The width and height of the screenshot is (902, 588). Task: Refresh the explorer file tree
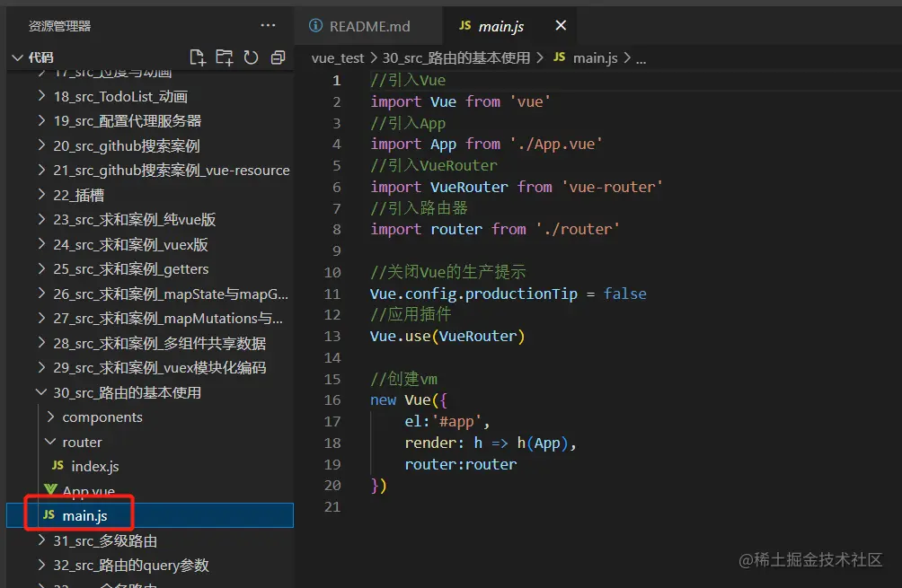251,57
